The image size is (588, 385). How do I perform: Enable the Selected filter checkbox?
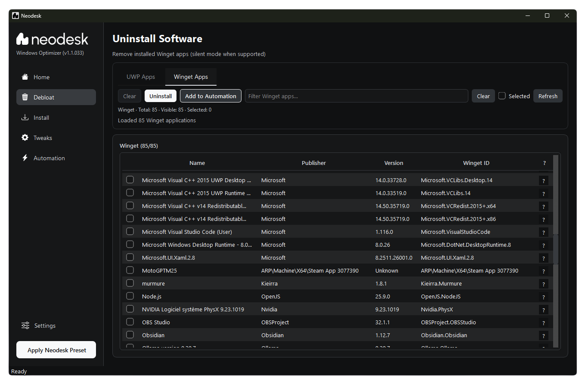502,96
